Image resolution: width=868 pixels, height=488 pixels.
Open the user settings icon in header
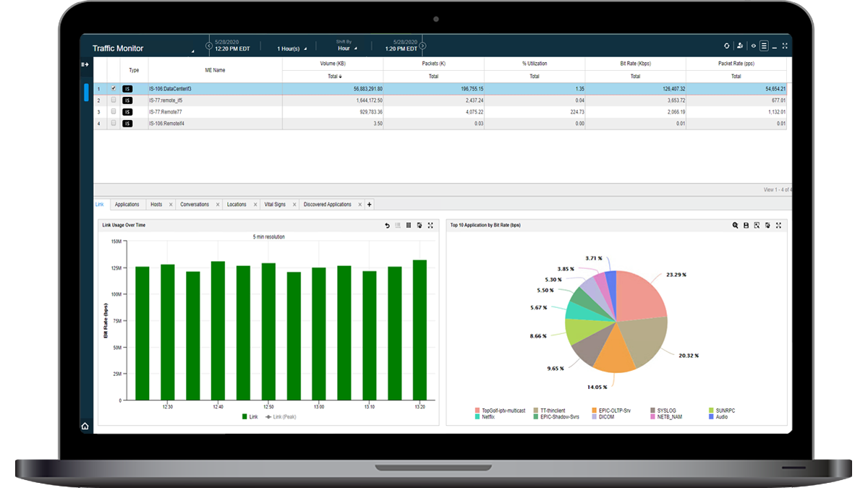740,46
